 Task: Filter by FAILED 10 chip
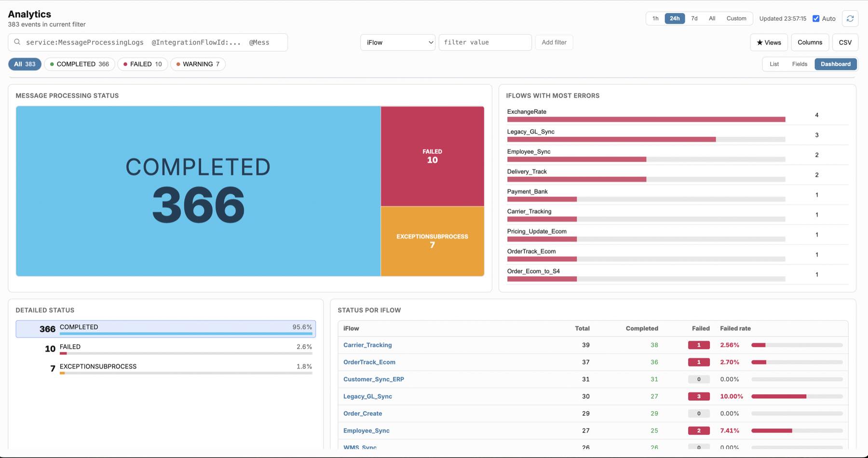pyautogui.click(x=143, y=64)
